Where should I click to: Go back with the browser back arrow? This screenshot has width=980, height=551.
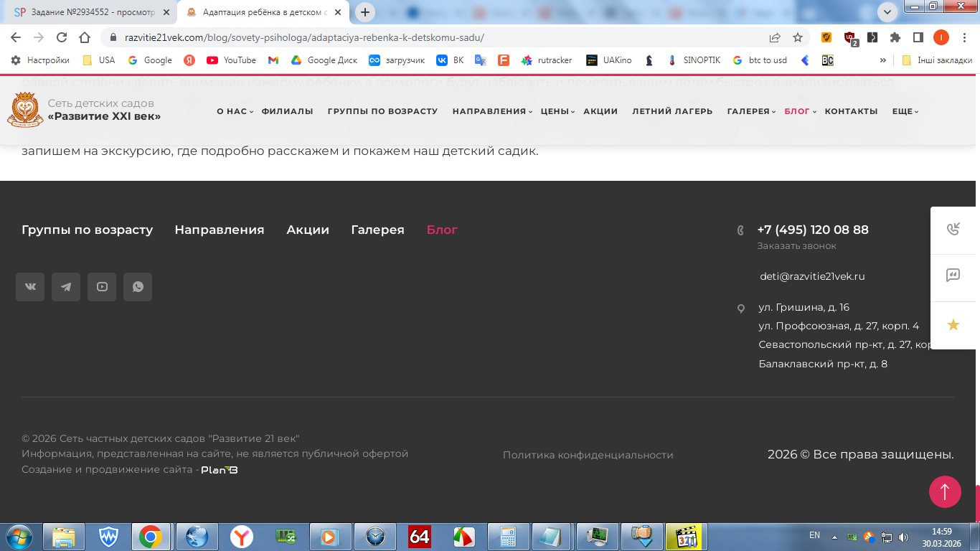pyautogui.click(x=16, y=37)
